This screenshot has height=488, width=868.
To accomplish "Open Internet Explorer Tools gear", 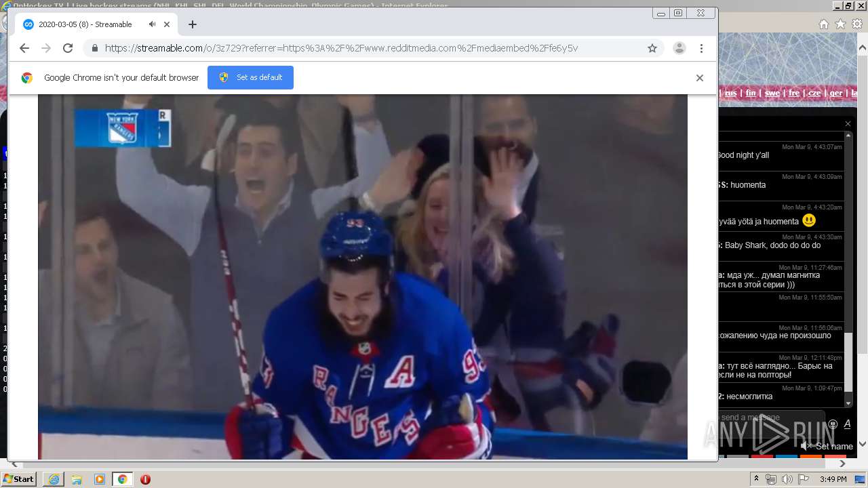I will (x=857, y=24).
